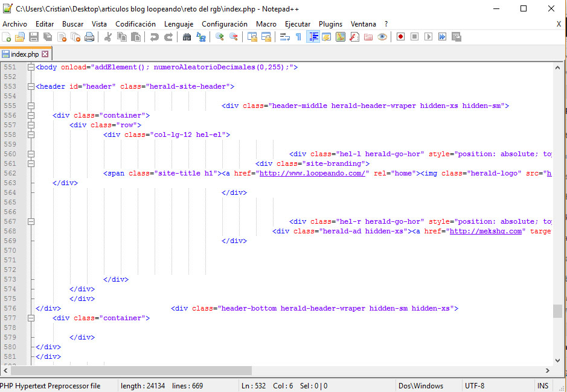Collapse the body block at line 551
This screenshot has height=392, width=567.
click(x=31, y=67)
